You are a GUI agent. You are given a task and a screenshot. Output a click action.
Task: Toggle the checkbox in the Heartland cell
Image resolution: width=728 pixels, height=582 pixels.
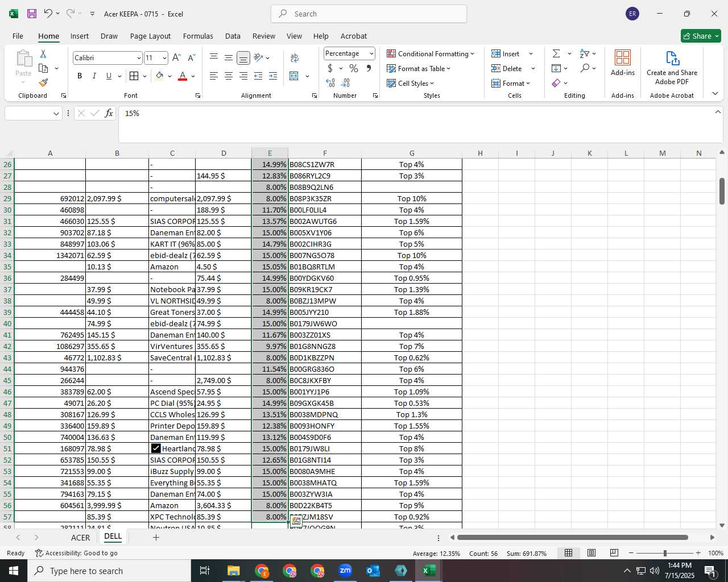156,448
